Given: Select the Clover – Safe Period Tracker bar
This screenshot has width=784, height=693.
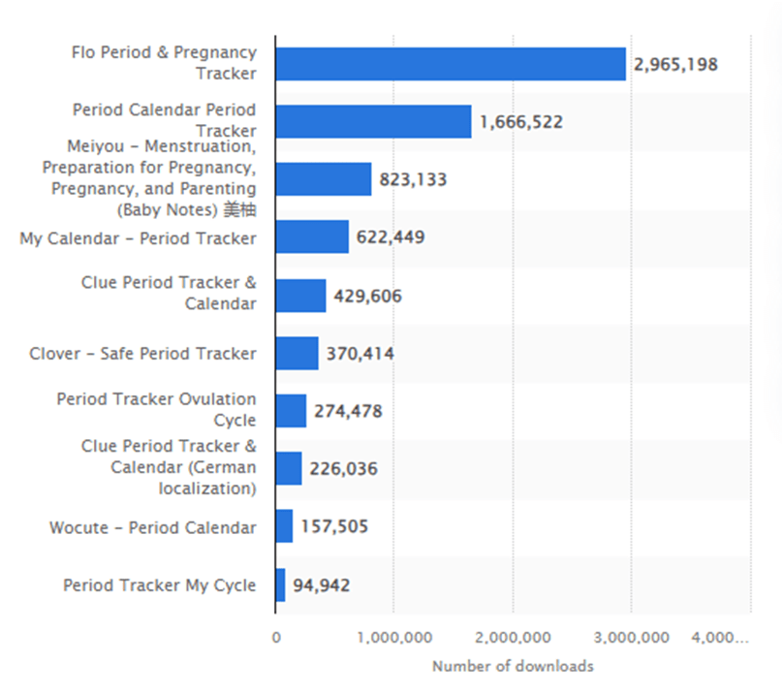Looking at the screenshot, I should [297, 354].
